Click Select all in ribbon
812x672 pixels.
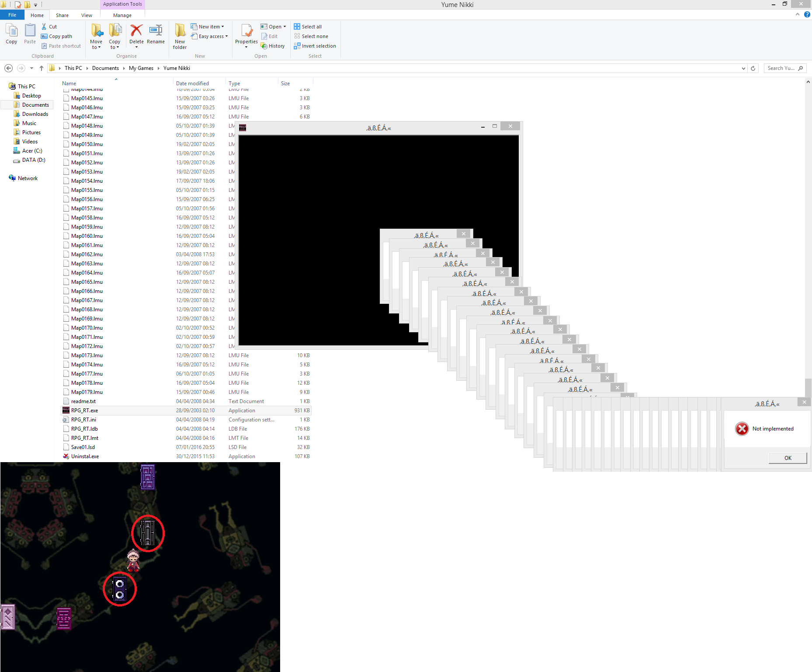click(308, 27)
